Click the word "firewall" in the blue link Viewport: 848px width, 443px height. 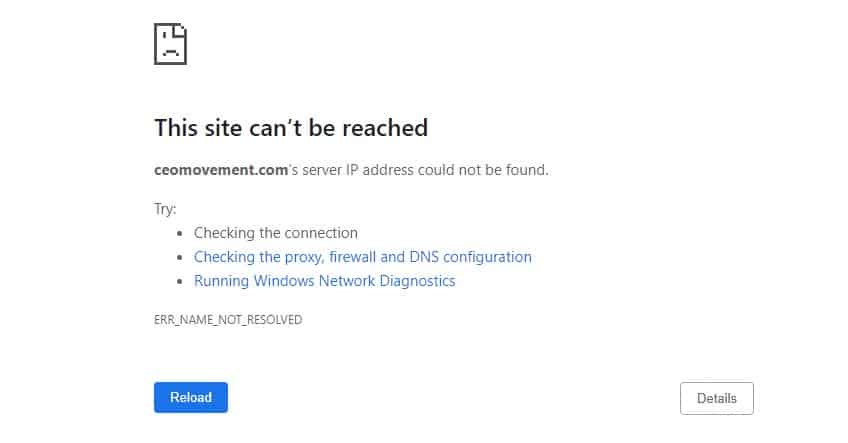click(x=352, y=257)
